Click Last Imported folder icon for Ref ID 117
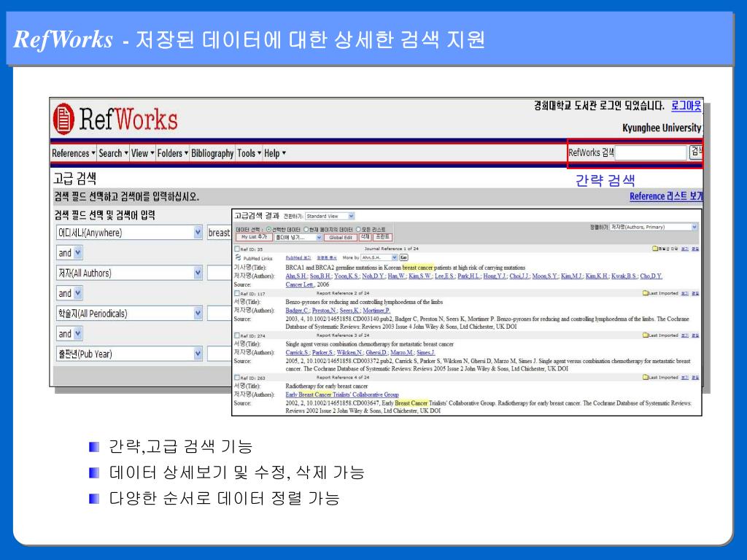 (x=645, y=293)
